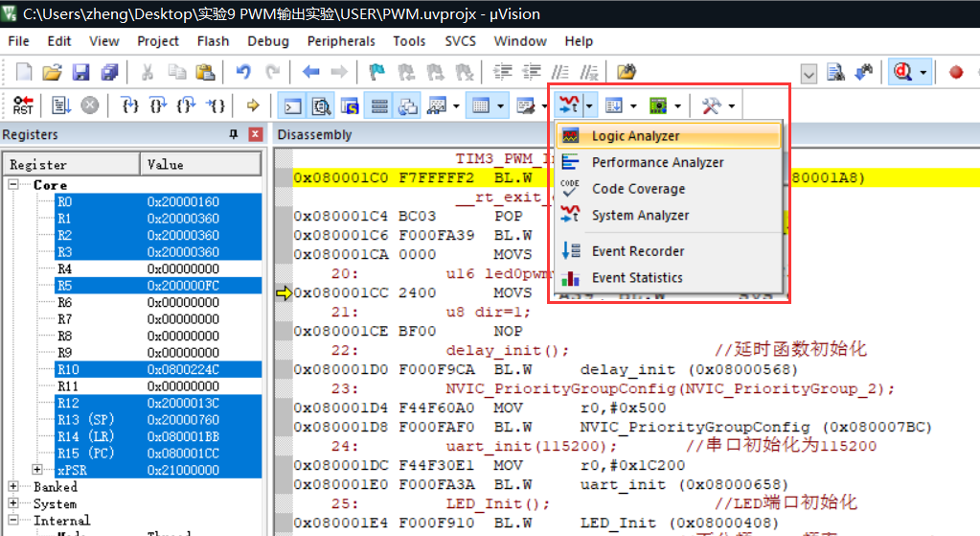980x536 pixels.
Task: Select Logic Analyzer from dropdown
Action: point(669,136)
